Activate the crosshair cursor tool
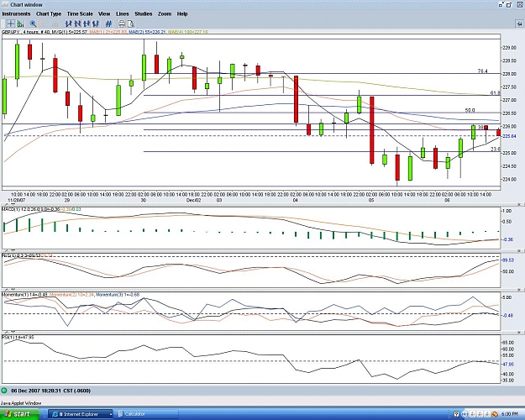The width and height of the screenshot is (525, 420). pyautogui.click(x=11, y=24)
